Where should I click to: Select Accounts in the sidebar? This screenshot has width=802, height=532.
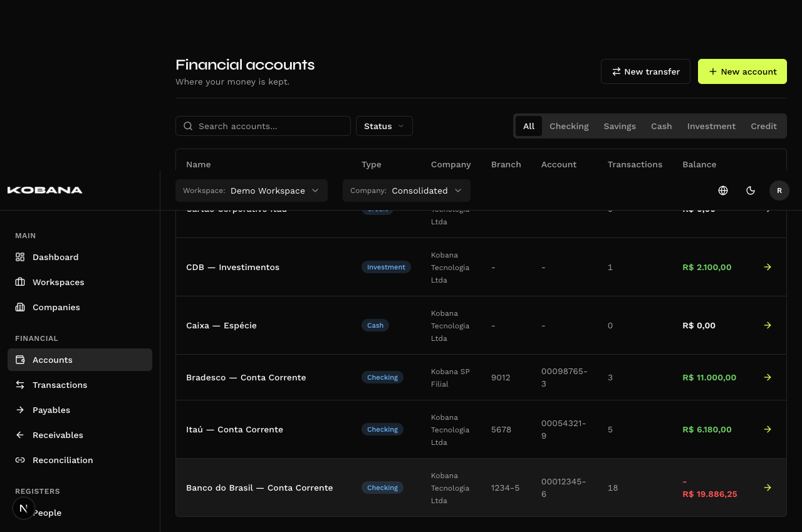[80, 360]
